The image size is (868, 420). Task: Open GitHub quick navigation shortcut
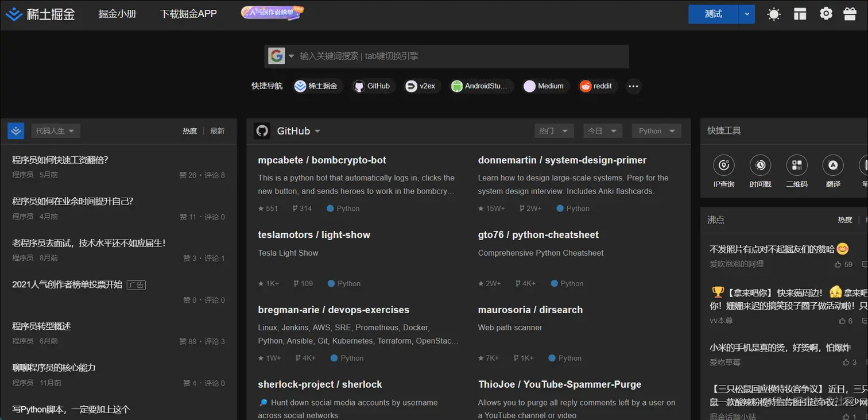point(373,86)
